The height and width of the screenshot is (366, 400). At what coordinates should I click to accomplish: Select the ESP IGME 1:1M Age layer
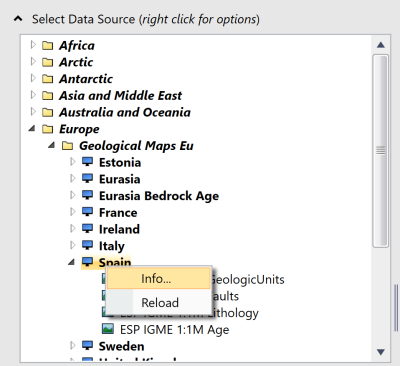coord(174,330)
